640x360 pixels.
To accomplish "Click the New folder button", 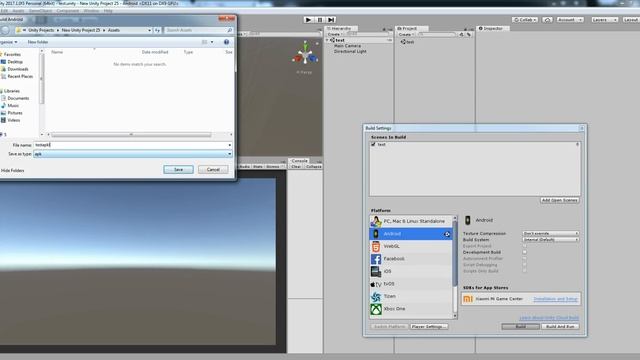I will pos(38,42).
